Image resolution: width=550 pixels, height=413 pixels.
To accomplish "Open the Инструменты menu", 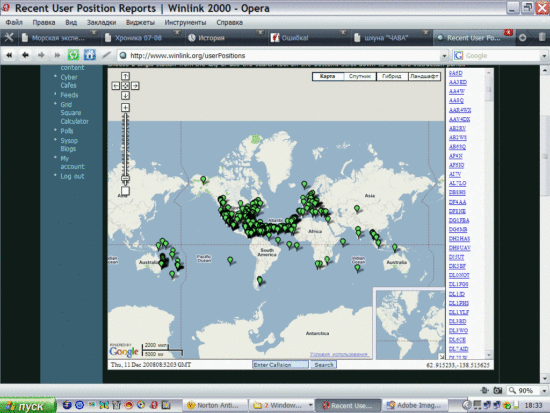I will pos(185,22).
